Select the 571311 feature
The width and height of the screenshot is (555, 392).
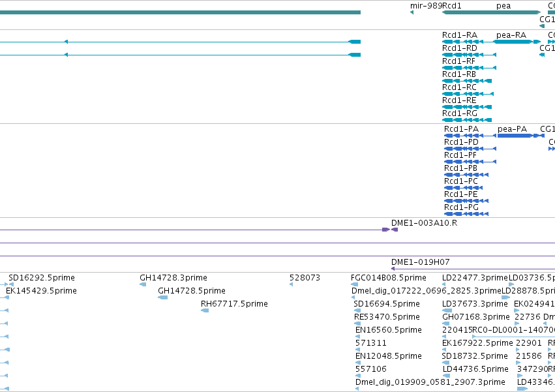point(357,350)
